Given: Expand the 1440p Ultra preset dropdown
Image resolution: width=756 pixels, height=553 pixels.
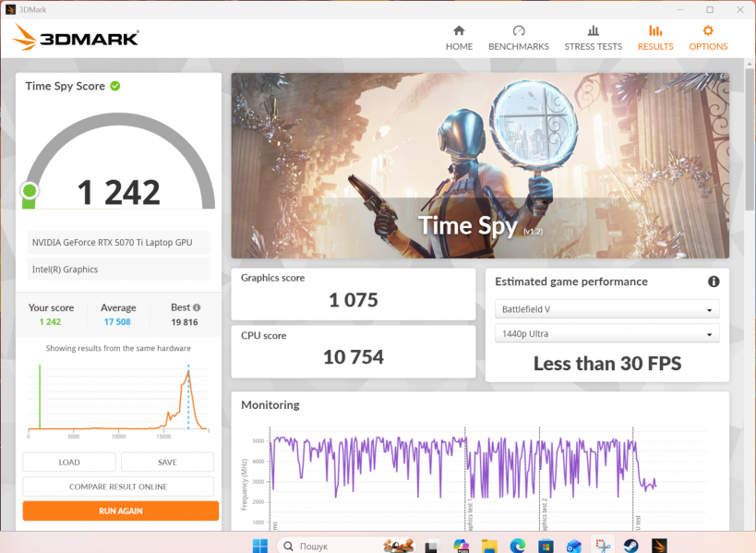Looking at the screenshot, I should pos(606,334).
